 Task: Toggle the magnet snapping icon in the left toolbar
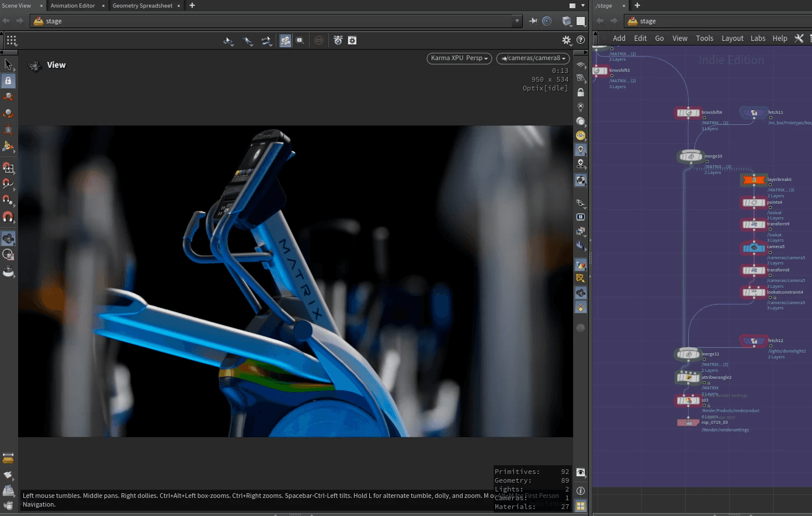(x=8, y=217)
